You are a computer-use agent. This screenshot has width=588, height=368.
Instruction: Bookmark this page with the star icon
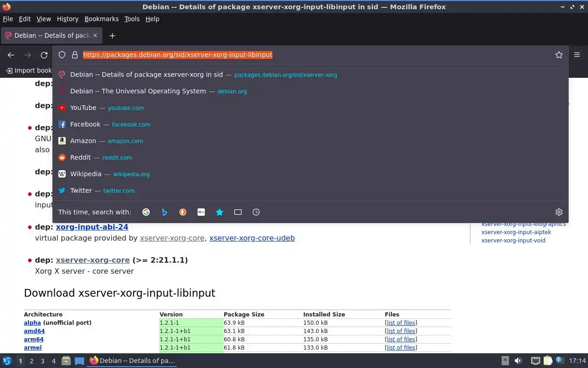(x=559, y=55)
